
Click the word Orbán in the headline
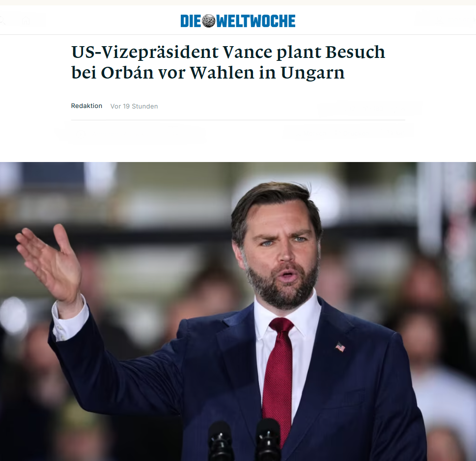point(127,73)
